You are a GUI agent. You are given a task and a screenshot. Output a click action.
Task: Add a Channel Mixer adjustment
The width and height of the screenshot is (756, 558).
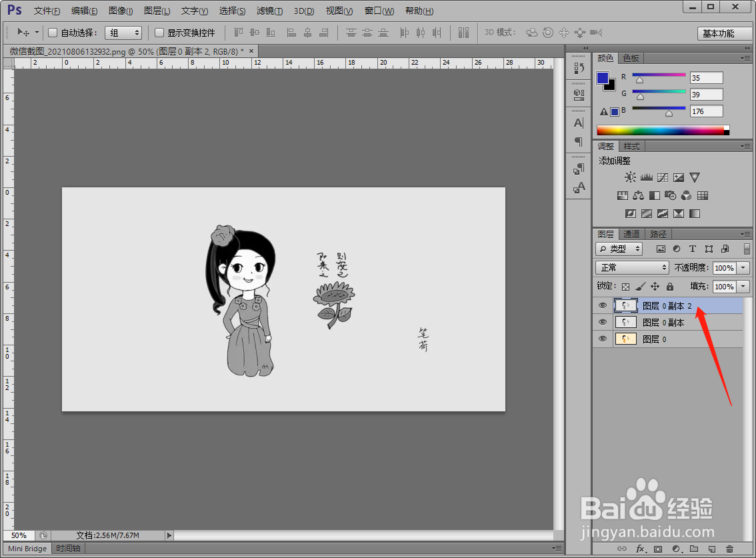687,195
